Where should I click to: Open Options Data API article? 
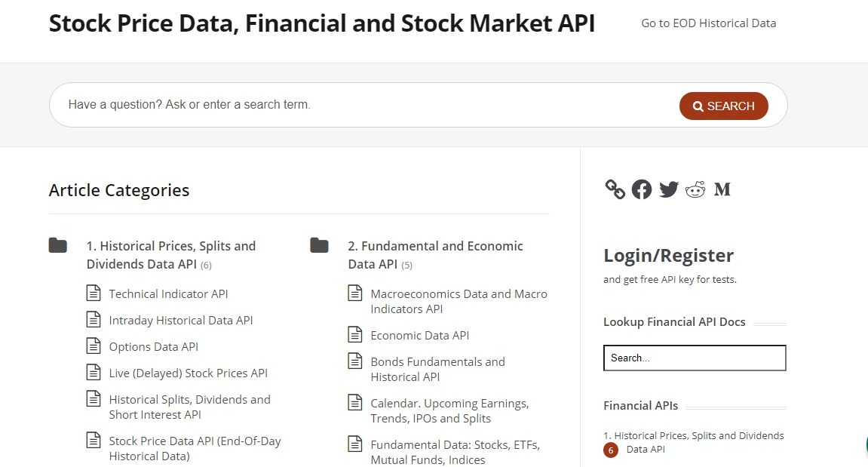[154, 346]
